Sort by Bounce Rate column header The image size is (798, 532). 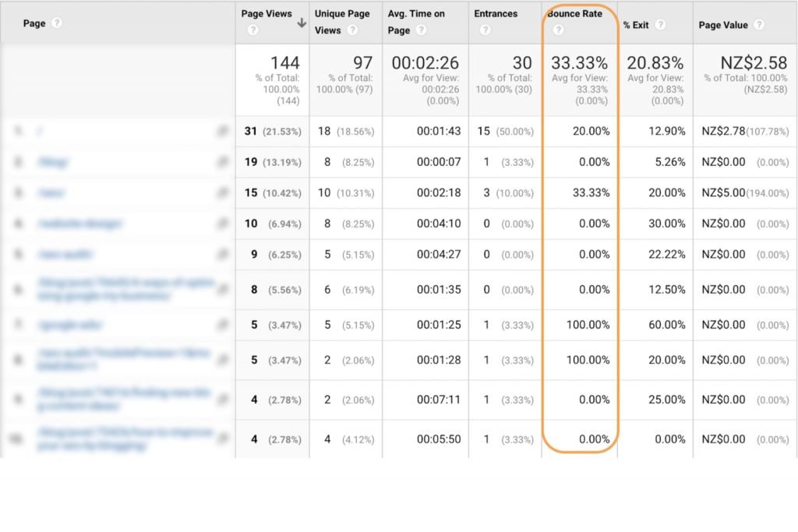tap(574, 14)
